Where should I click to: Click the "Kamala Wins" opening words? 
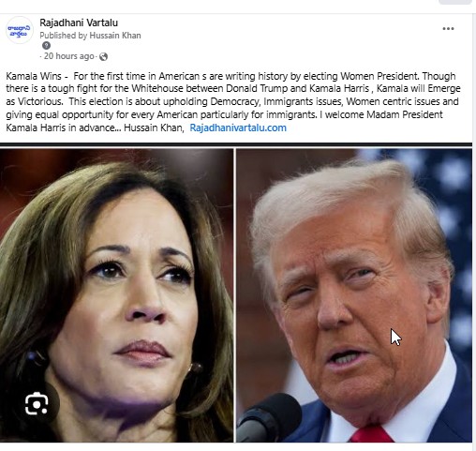(34, 76)
